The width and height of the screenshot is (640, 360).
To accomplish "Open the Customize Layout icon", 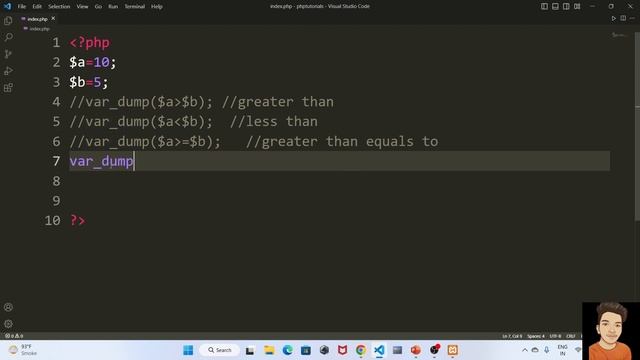I will point(577,6).
